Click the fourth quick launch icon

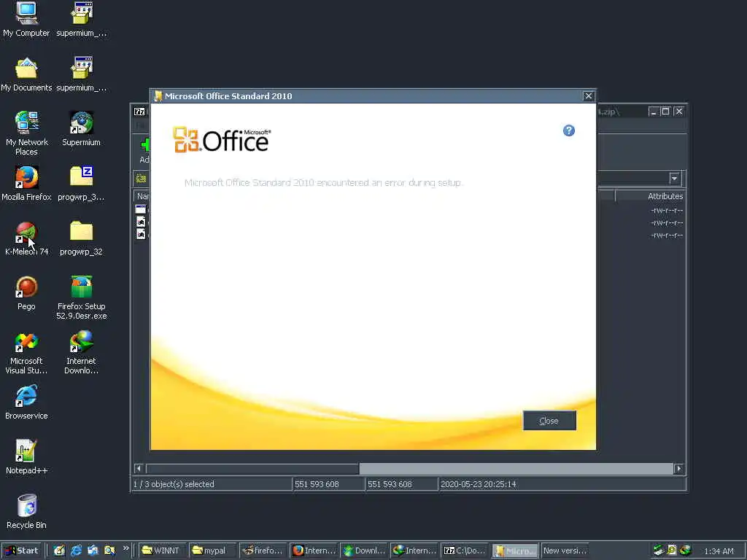click(109, 551)
